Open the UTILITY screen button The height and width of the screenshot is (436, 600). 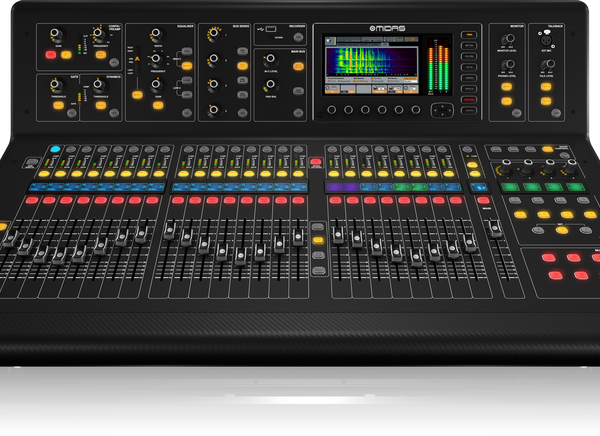[469, 111]
